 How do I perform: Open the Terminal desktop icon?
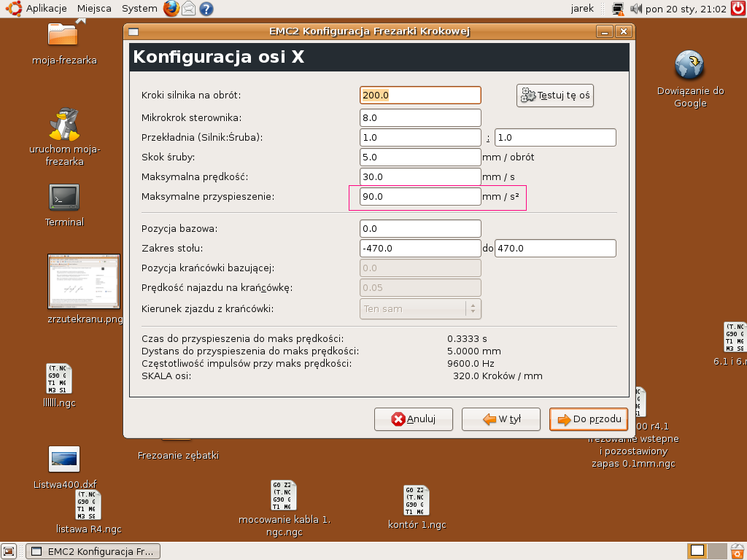64,198
